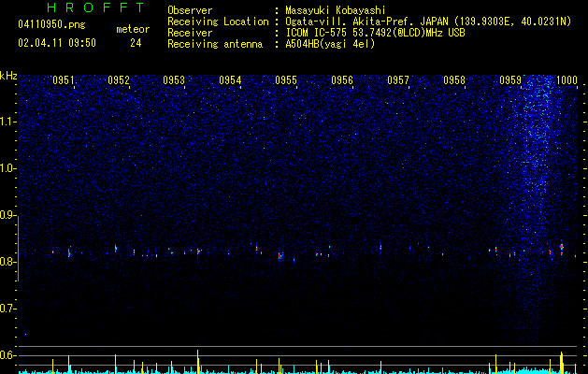Screen dimensions: 588x374
Task: Select the Ogata-vill. Akita-Pref. JAPAN location text
Action: (428, 22)
